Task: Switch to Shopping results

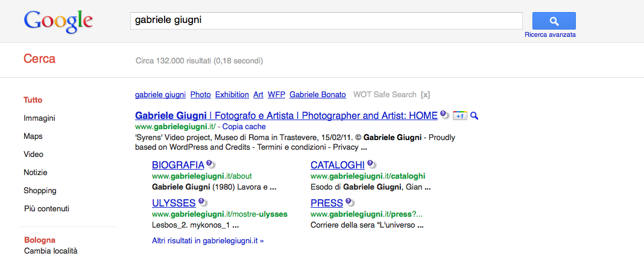Action: 40,191
